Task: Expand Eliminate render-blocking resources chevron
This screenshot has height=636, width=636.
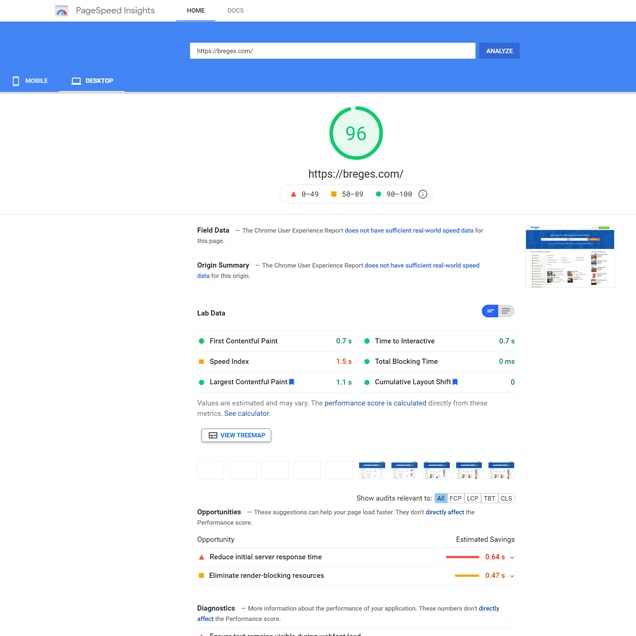Action: 512,576
